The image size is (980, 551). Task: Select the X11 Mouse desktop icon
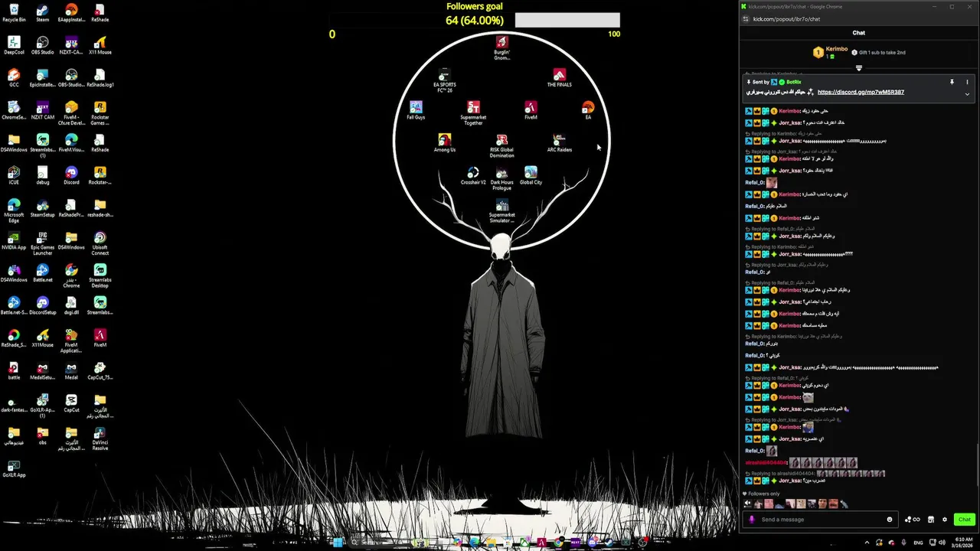pos(100,46)
